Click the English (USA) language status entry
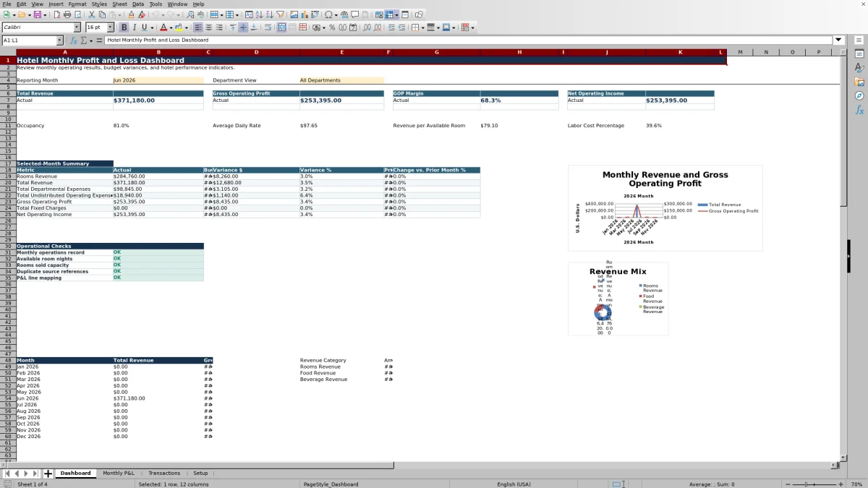The width and height of the screenshot is (868, 488). tap(514, 484)
